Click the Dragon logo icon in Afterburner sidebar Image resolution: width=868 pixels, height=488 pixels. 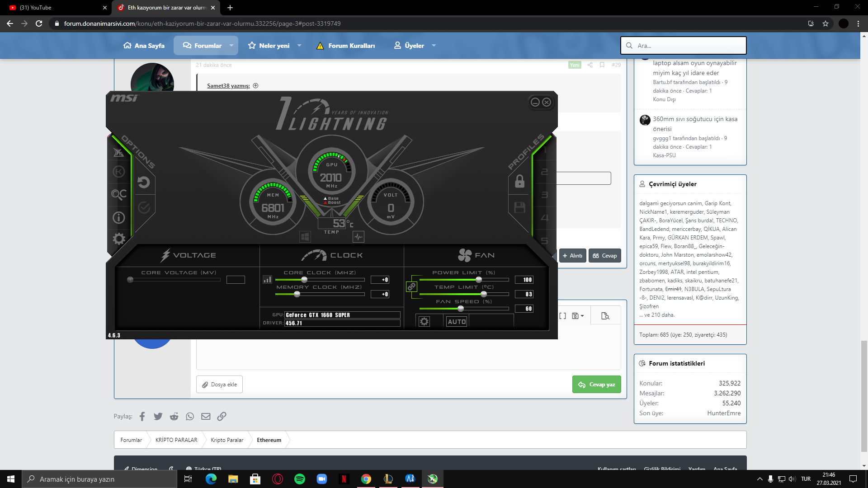click(x=118, y=152)
